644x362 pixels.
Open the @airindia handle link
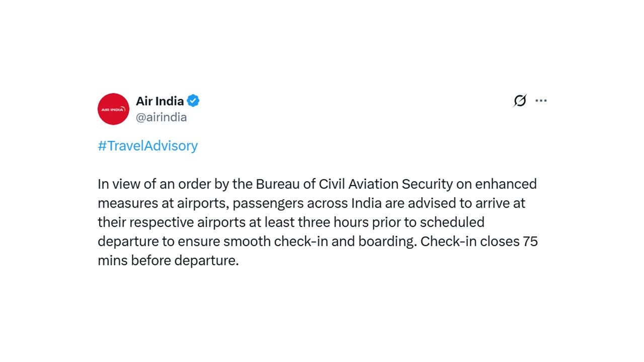161,117
